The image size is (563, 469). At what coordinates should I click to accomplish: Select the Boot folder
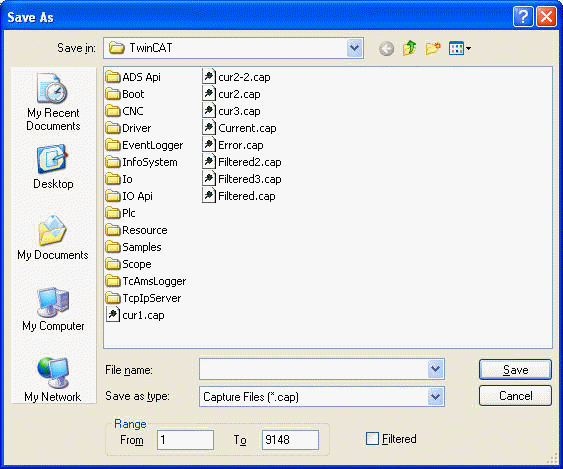click(125, 94)
